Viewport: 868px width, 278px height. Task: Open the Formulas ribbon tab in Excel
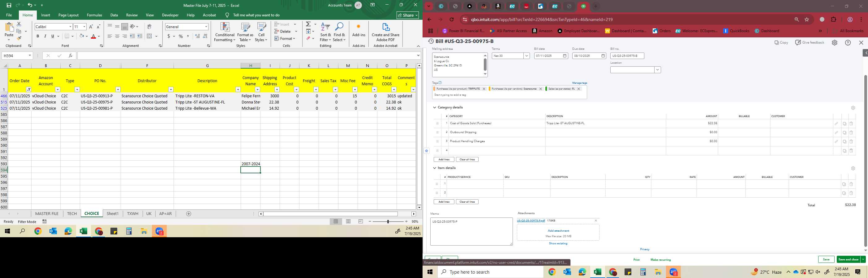pyautogui.click(x=94, y=15)
